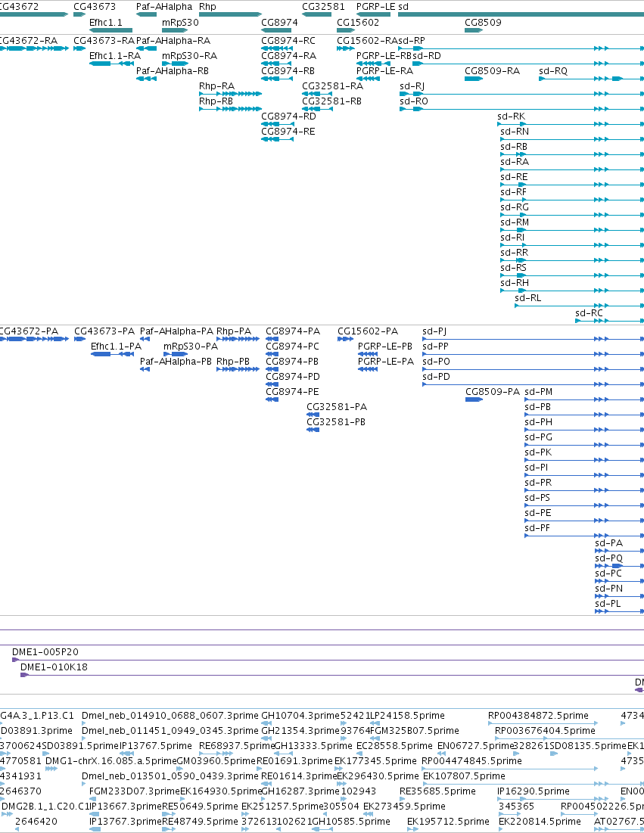Select transcript Rhp-RB
This screenshot has width=644, height=833.
pos(216,101)
